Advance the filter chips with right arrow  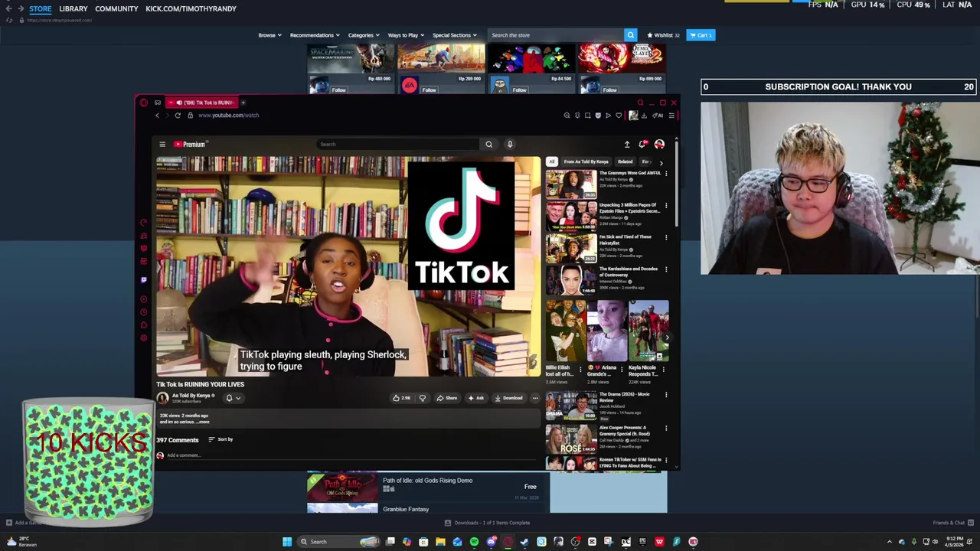661,162
